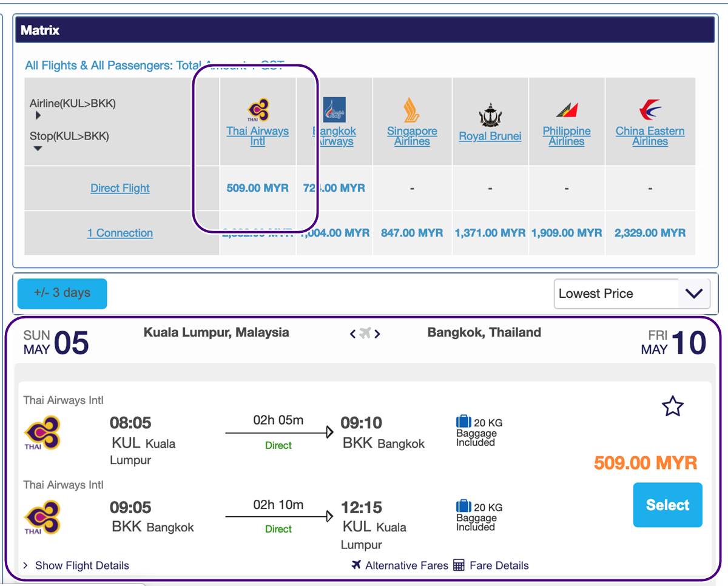The height and width of the screenshot is (586, 728).
Task: Click the Philippine Airlines logo
Action: 567,110
